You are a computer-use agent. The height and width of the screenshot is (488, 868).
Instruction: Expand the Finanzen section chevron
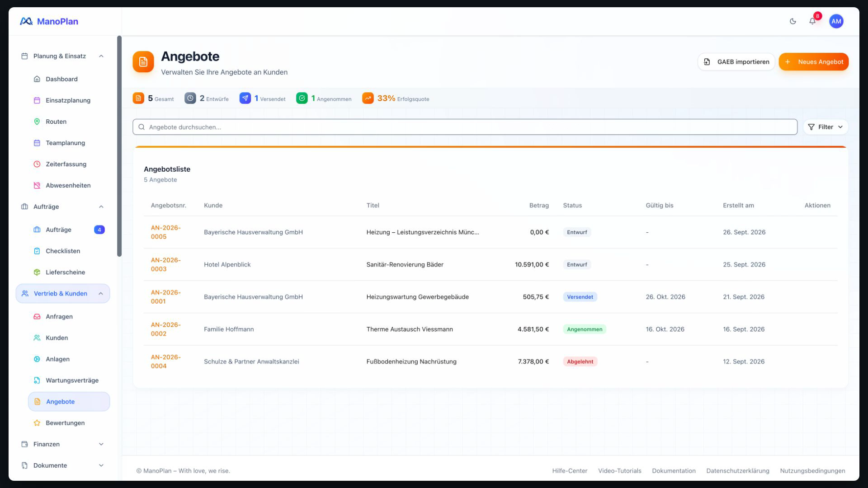101,444
